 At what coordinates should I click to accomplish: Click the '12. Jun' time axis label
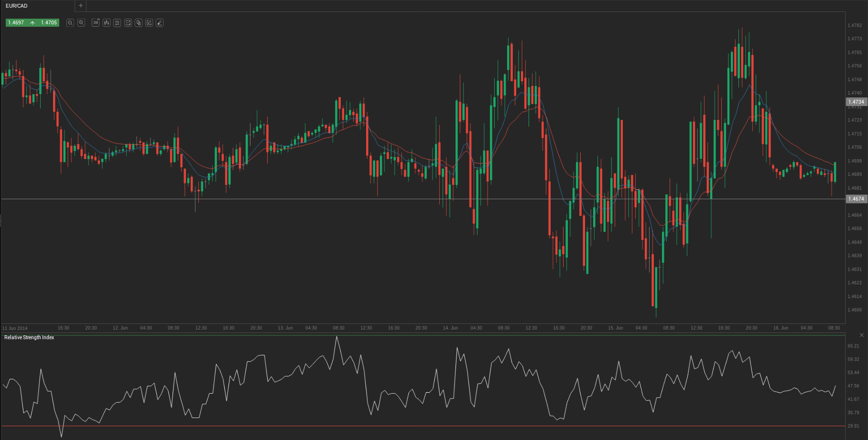[120, 328]
